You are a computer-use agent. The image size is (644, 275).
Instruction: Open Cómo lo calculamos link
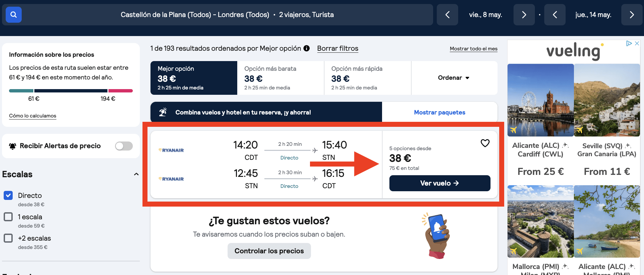(33, 116)
